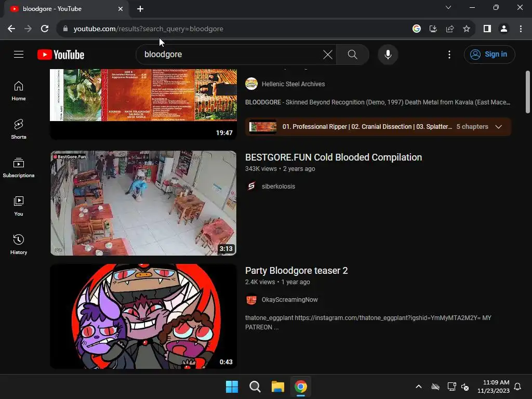Click the Hellenic Steel Archives avatar
Image resolution: width=532 pixels, height=399 pixels.
[251, 84]
